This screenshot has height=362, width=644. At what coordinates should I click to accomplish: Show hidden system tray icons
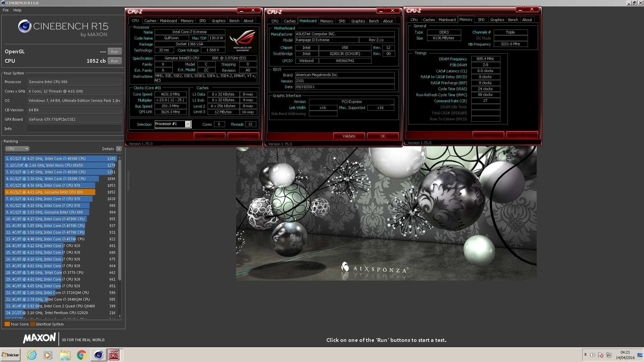(x=585, y=355)
